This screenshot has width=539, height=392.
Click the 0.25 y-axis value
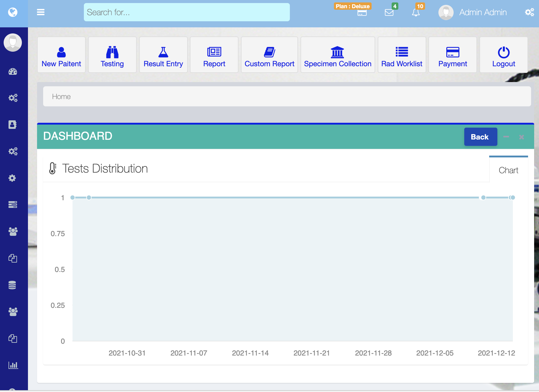click(x=58, y=305)
